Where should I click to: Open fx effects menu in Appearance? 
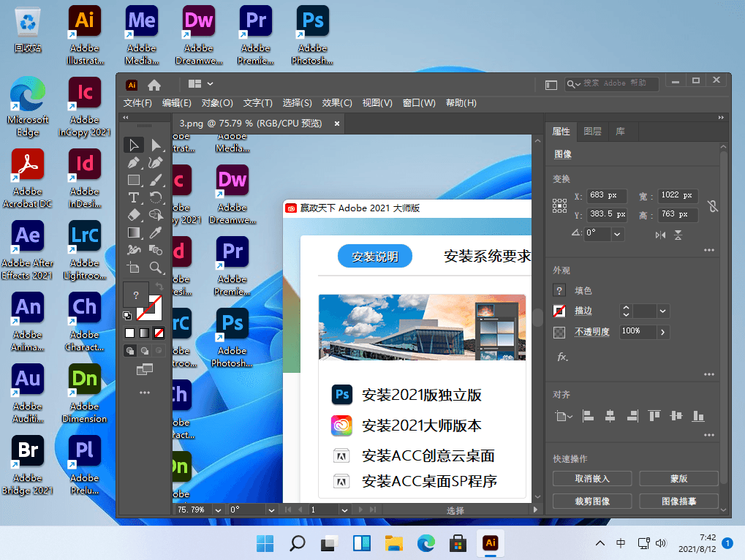562,357
